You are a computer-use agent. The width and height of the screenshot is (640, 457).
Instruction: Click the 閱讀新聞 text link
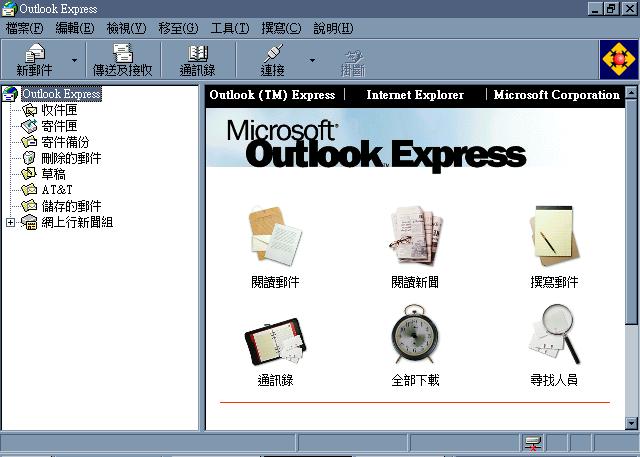coord(415,282)
